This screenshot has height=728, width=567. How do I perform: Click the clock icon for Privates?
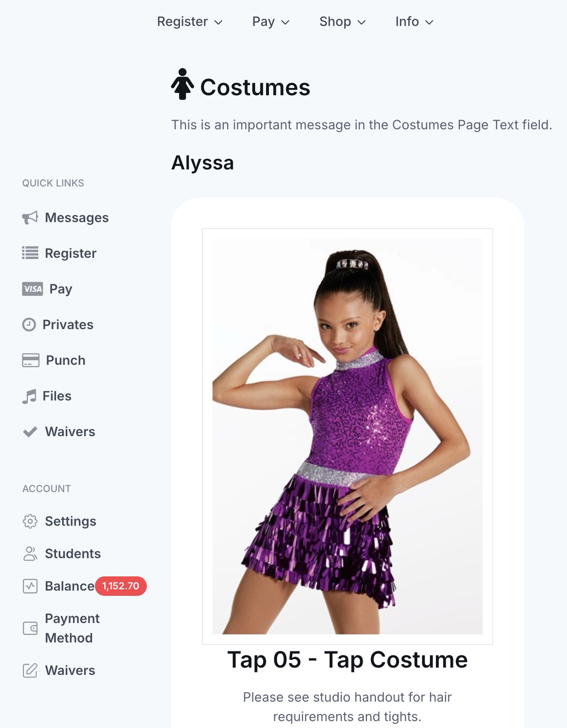(x=29, y=325)
